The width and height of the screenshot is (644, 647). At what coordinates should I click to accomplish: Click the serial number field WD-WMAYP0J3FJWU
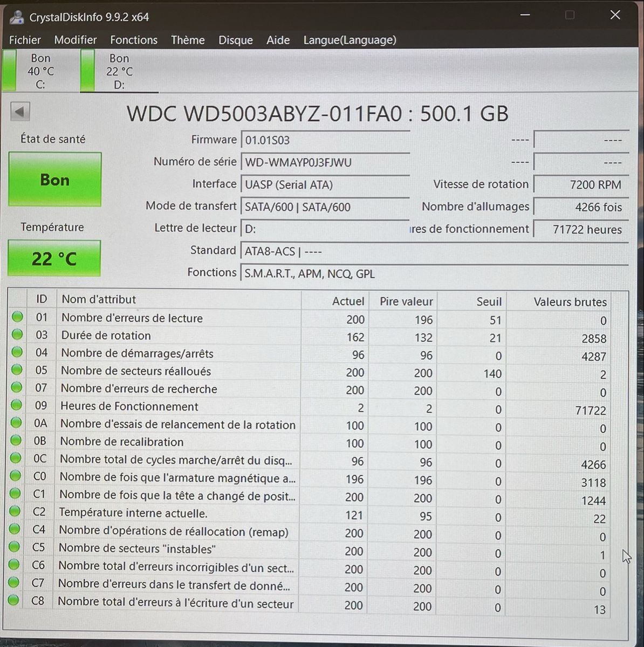(325, 162)
